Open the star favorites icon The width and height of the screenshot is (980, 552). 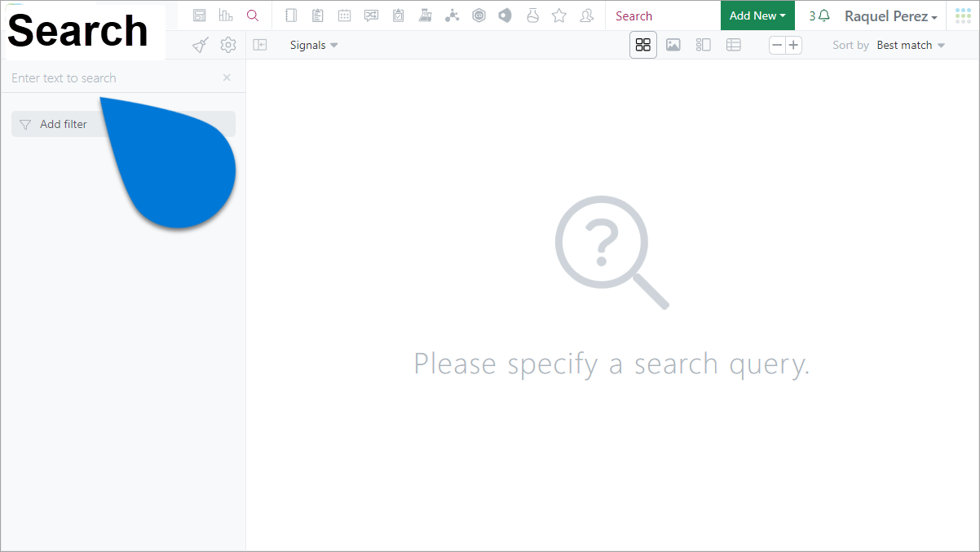pos(559,15)
